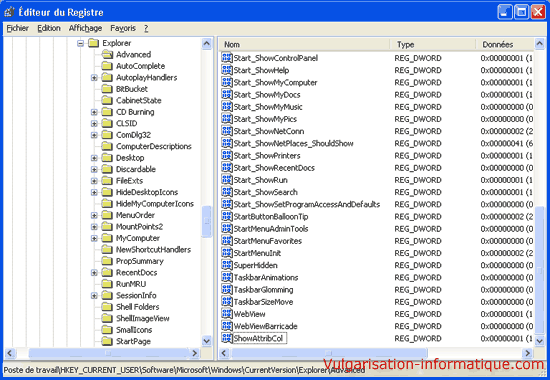The image size is (550, 380).
Task: Click the DWORD icon beside StartButtonBalloonTip
Action: click(x=227, y=216)
